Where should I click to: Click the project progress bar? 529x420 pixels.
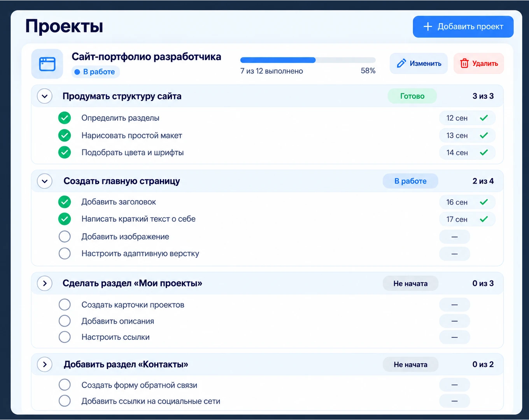pyautogui.click(x=308, y=60)
